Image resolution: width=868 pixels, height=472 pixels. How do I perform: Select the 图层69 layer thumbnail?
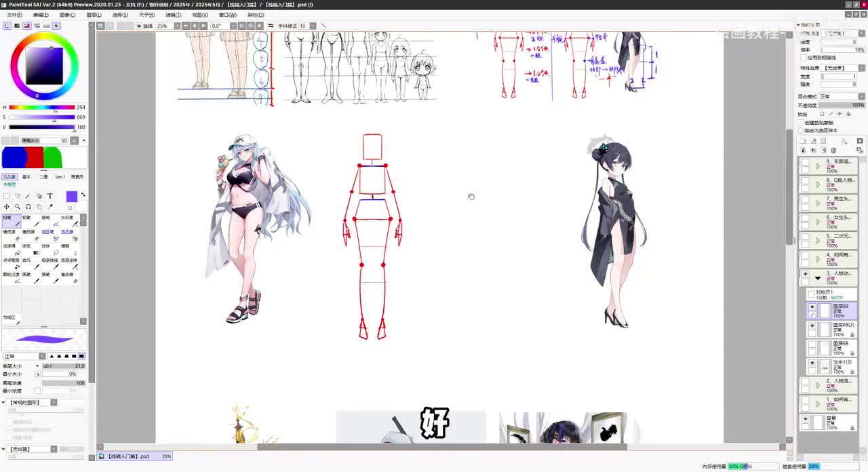click(825, 311)
